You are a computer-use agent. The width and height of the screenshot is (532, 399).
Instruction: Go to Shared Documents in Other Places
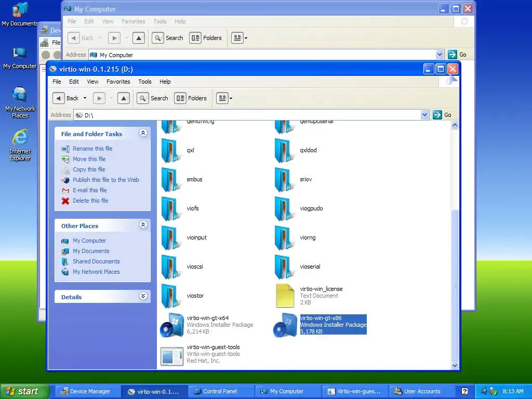[x=96, y=262]
